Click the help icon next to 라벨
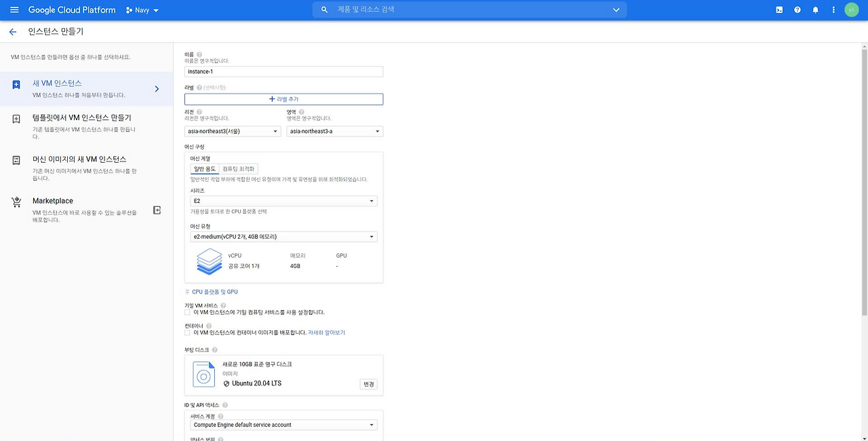Screen dimensions: 868x441 pyautogui.click(x=199, y=88)
